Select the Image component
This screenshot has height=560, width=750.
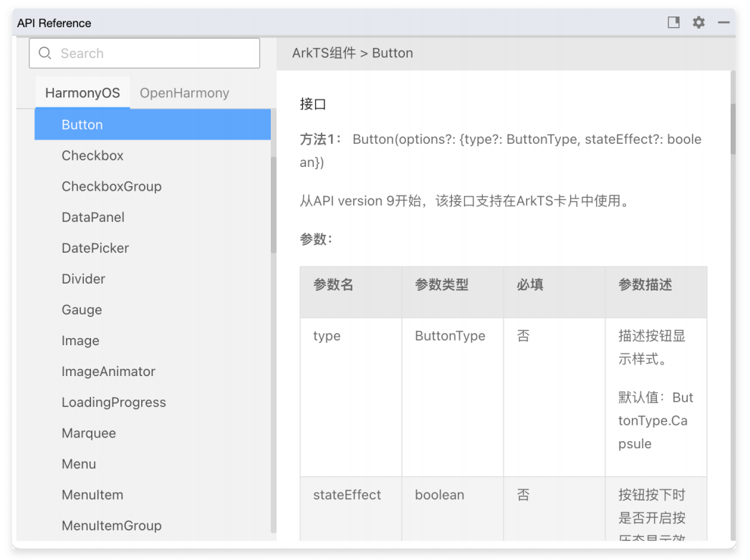80,340
